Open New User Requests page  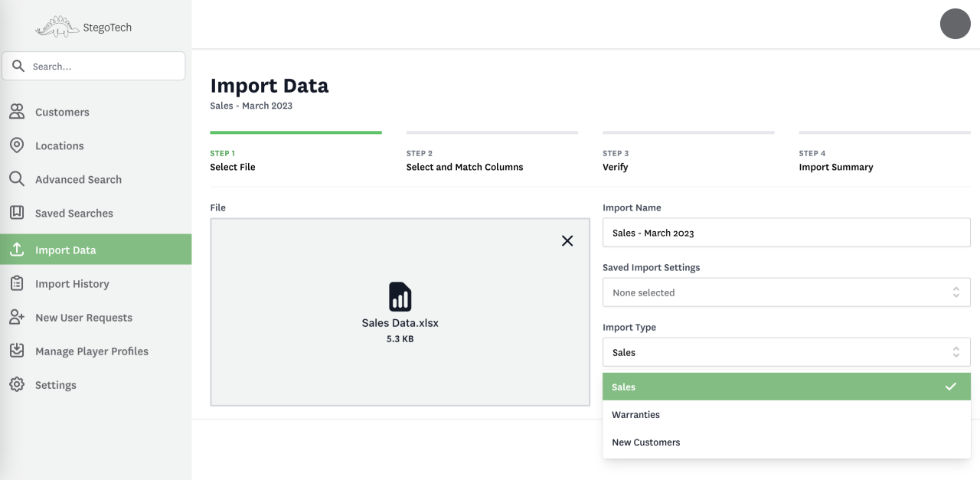pyautogui.click(x=96, y=317)
